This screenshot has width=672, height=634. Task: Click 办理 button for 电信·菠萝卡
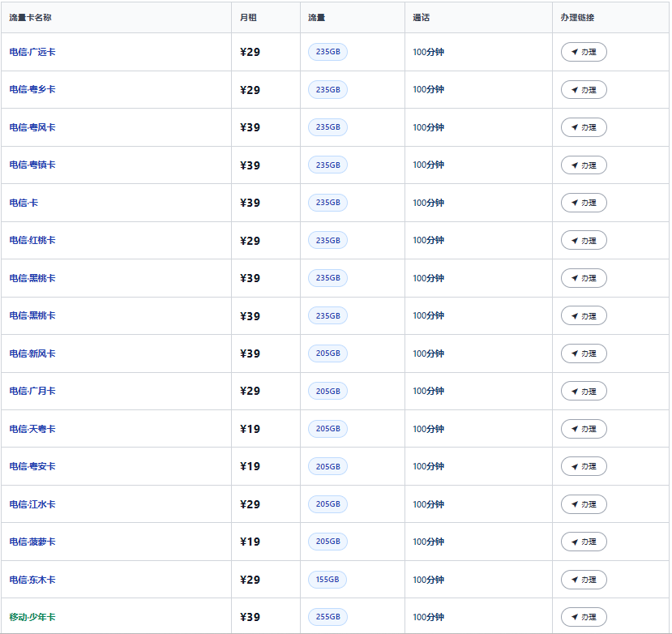pos(584,542)
